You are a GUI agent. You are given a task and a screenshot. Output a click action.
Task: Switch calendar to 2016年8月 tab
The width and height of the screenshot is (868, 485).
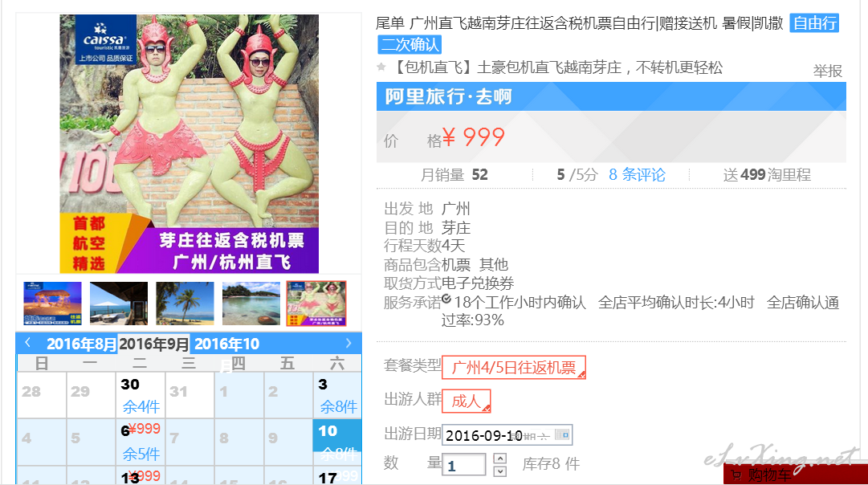tap(81, 344)
